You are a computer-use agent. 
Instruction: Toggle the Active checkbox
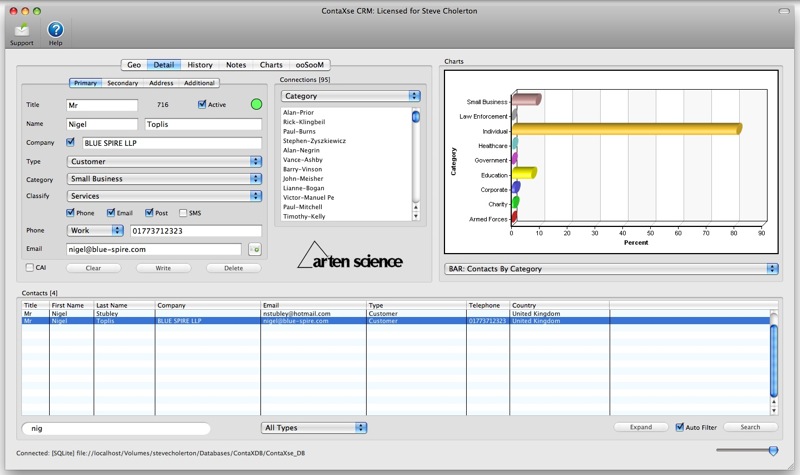pyautogui.click(x=203, y=104)
